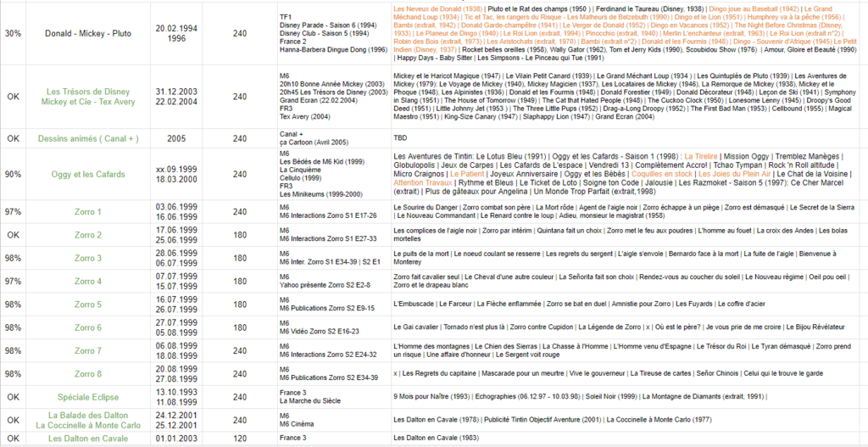868x447 pixels.
Task: Click the date cell '16.07.1999 26.07.1999'
Action: tap(176, 305)
